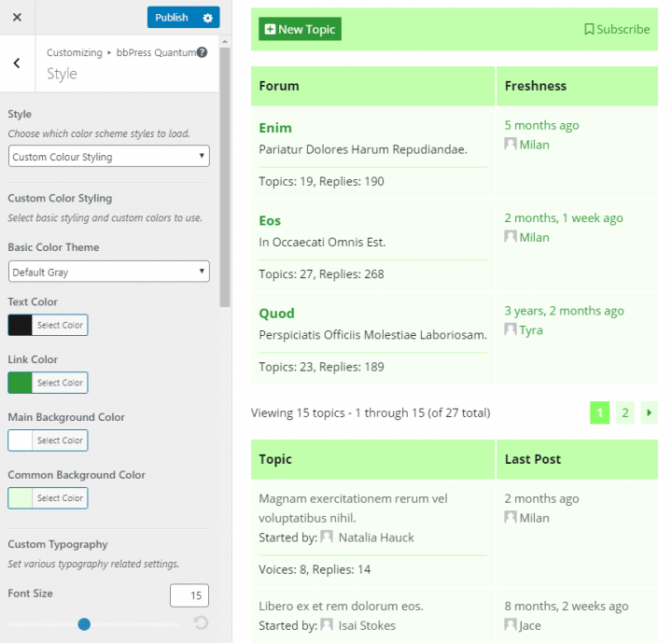
Task: Go to next page arrow in pagination
Action: (x=650, y=412)
